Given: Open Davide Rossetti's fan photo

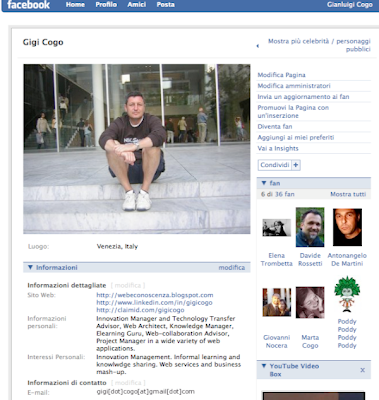Looking at the screenshot, I should tap(310, 227).
